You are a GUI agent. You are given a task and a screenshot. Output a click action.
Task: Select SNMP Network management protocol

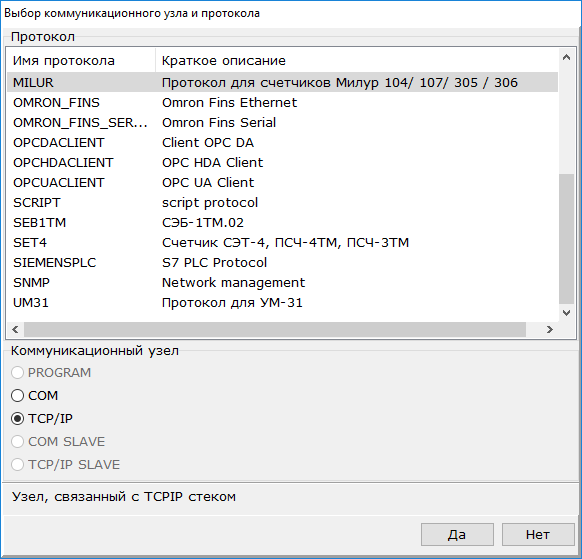point(282,283)
